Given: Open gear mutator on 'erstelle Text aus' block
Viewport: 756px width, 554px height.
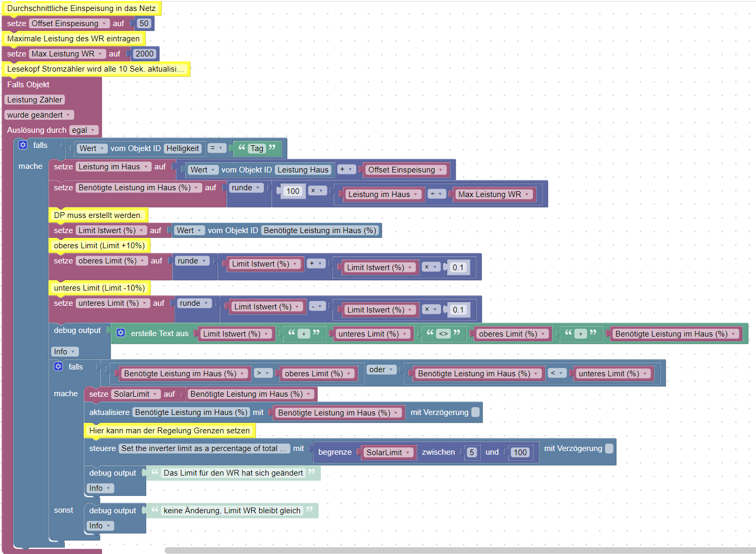Looking at the screenshot, I should (x=121, y=333).
